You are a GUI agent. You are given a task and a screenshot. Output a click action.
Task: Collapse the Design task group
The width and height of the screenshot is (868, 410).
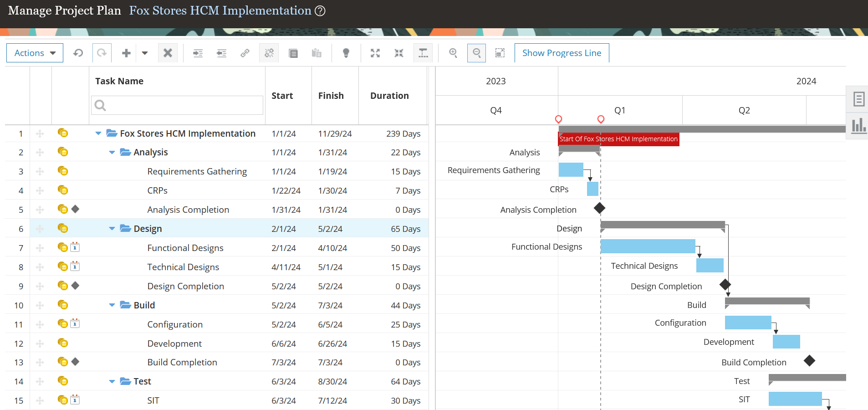pyautogui.click(x=112, y=229)
